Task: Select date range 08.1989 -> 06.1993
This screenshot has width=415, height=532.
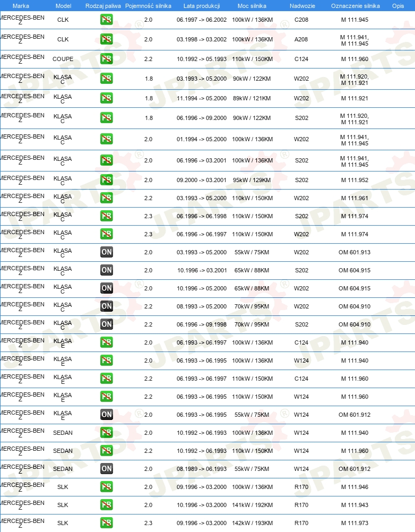Action: [x=202, y=469]
